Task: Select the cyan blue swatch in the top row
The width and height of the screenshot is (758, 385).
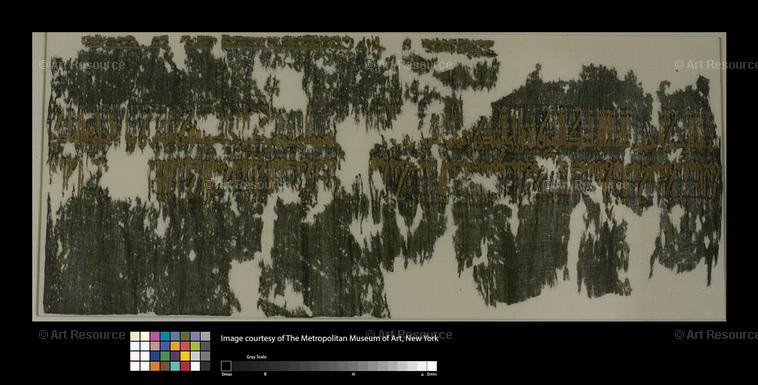Action: point(165,337)
